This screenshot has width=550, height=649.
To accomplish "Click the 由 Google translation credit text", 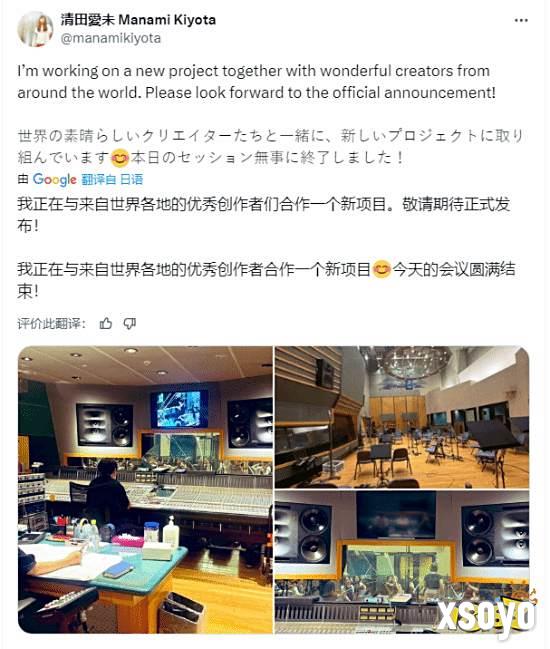I will coord(47,180).
